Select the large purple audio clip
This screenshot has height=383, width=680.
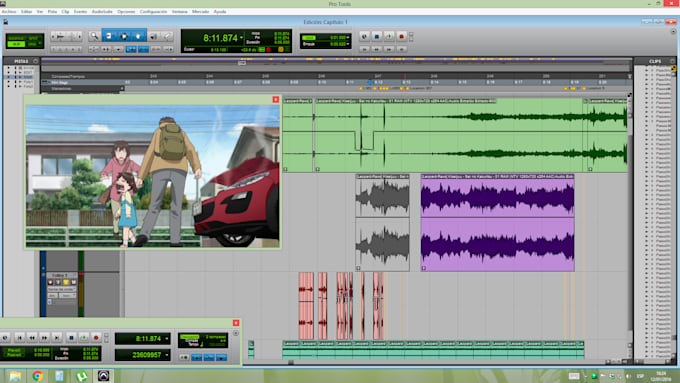497,223
